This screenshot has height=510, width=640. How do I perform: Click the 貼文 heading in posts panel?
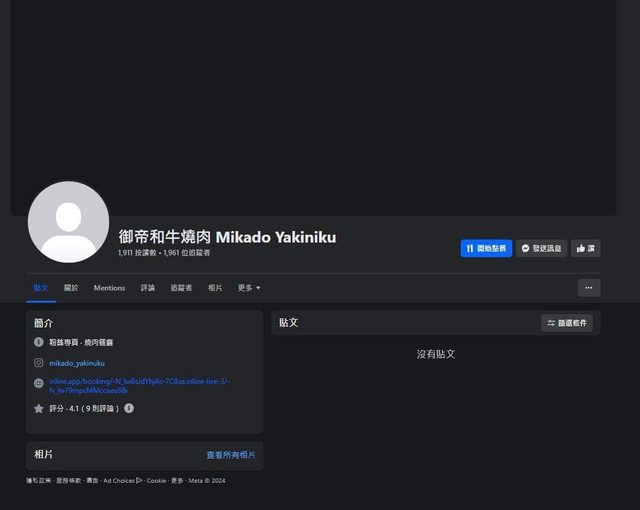click(x=289, y=323)
